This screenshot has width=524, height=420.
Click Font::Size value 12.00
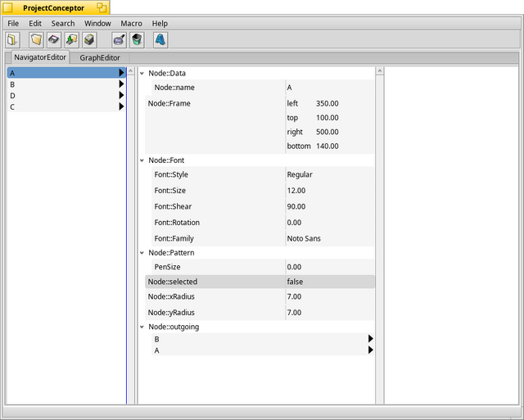coord(296,191)
